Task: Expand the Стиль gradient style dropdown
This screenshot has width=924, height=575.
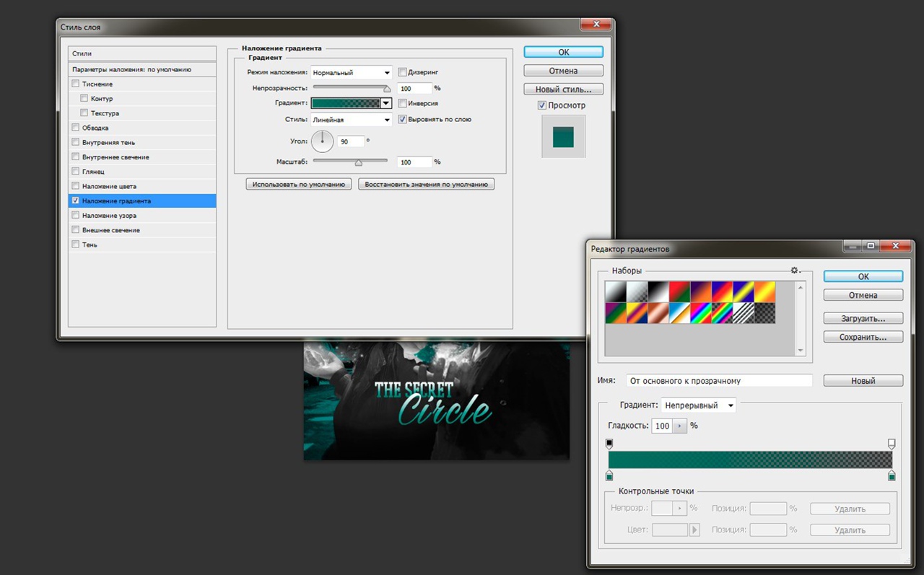Action: [x=351, y=120]
